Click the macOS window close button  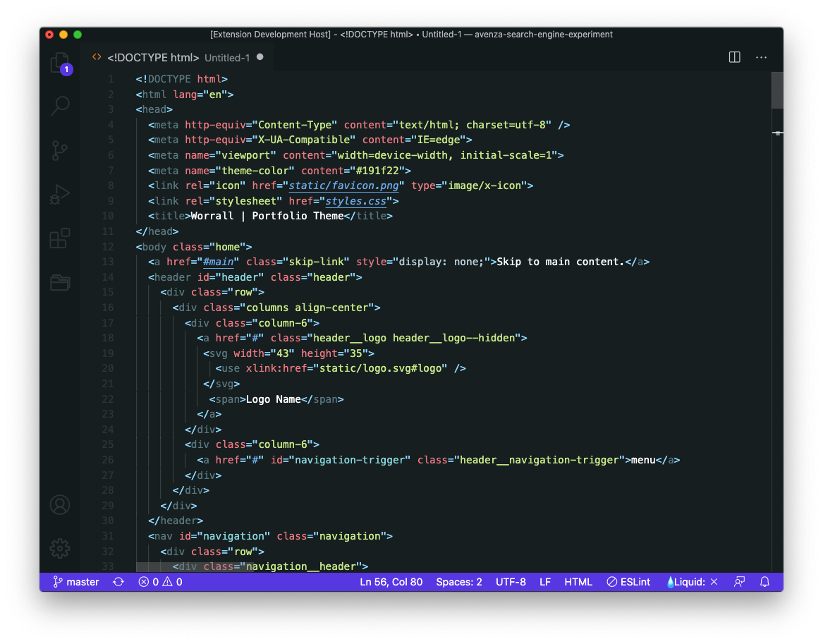[x=49, y=35]
